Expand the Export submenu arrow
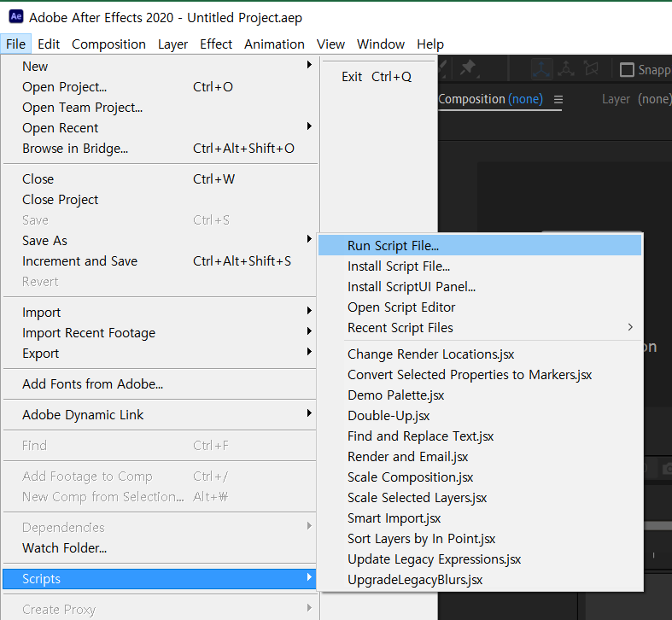The width and height of the screenshot is (672, 620). tap(309, 352)
